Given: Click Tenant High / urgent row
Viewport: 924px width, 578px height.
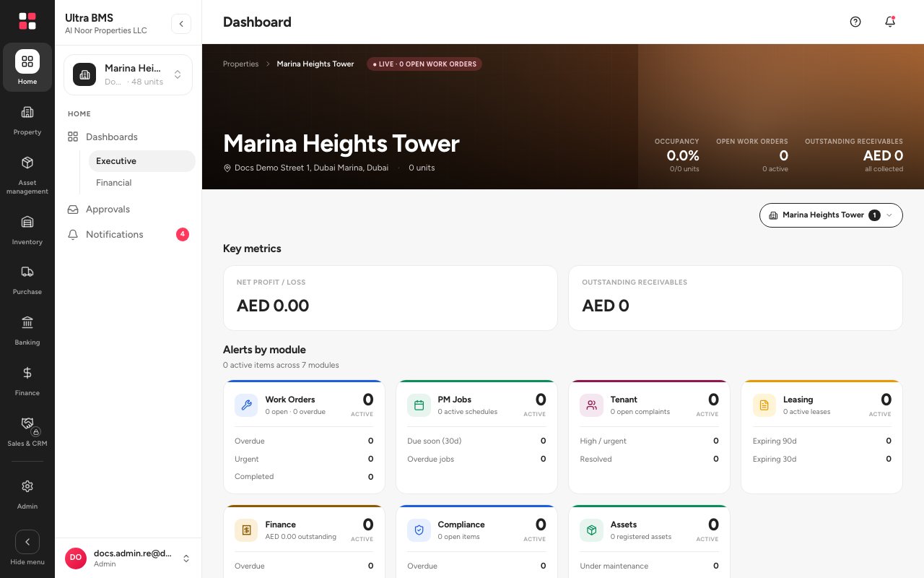Looking at the screenshot, I should coord(649,441).
